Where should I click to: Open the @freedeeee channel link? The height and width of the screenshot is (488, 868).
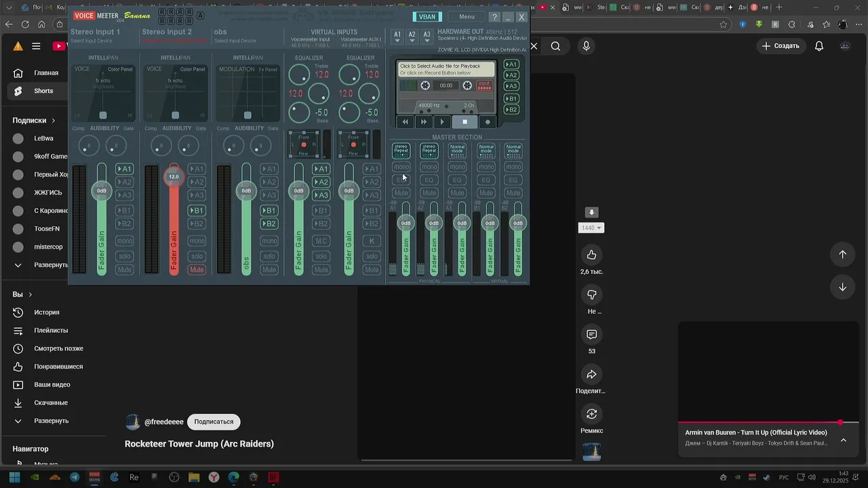[164, 422]
